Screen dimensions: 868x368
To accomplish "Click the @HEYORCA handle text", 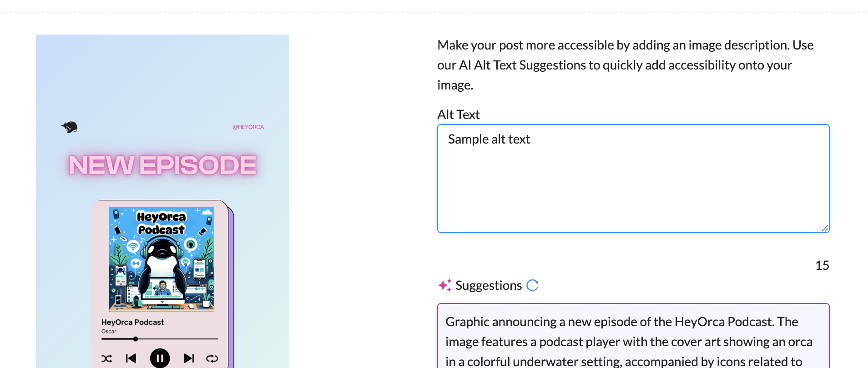I will (x=248, y=127).
